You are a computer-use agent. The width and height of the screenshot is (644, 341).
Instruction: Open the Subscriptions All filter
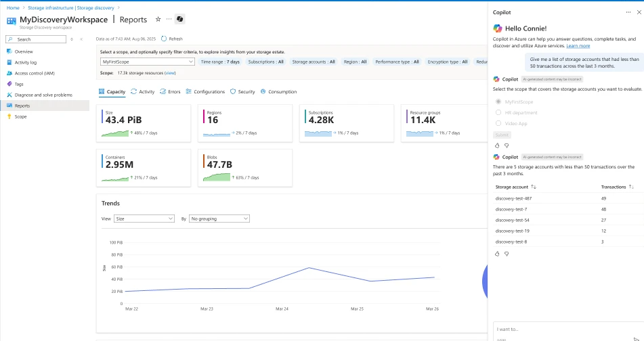click(265, 62)
